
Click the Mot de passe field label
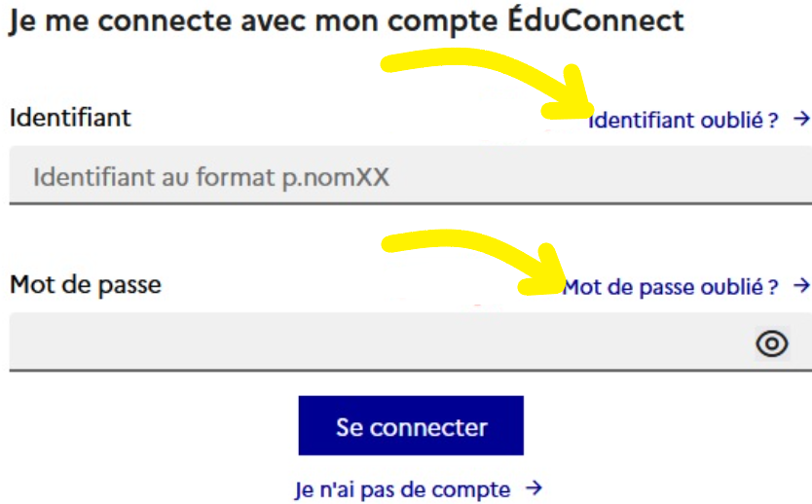pos(86,285)
